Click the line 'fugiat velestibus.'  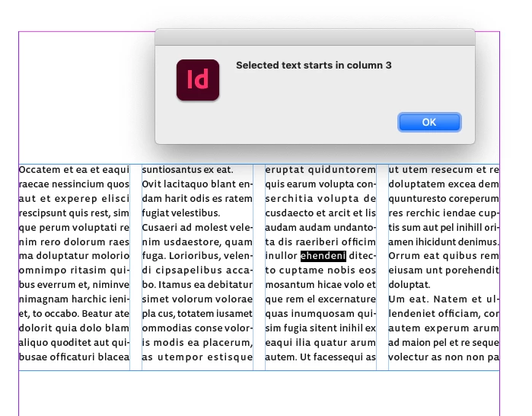pos(181,213)
